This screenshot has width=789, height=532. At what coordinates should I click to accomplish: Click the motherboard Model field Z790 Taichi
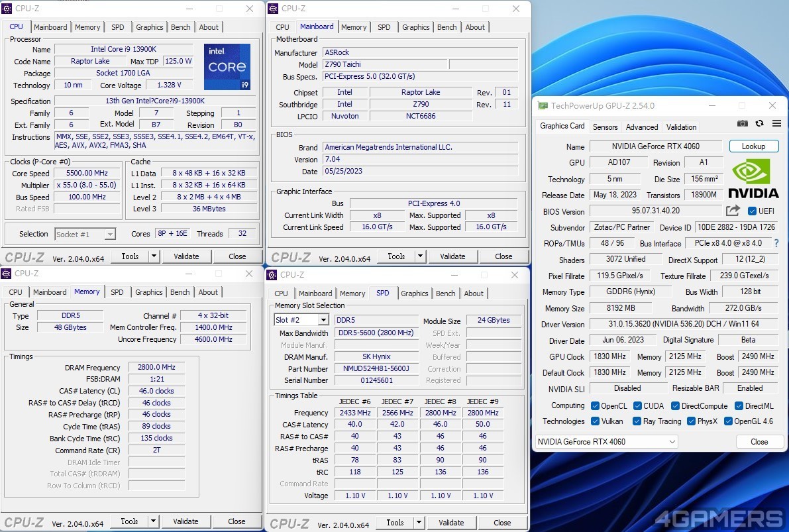[x=384, y=64]
